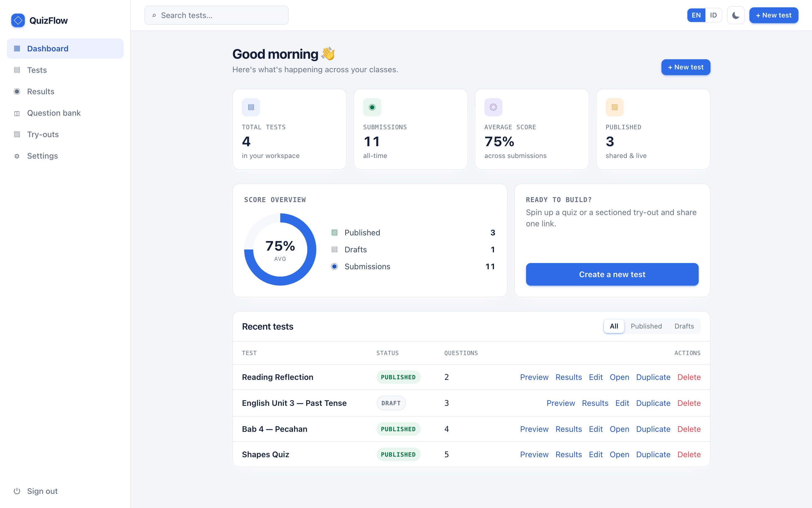Click the QuizFlow diamond logo icon
Screen dimensions: 812x508
(18, 21)
